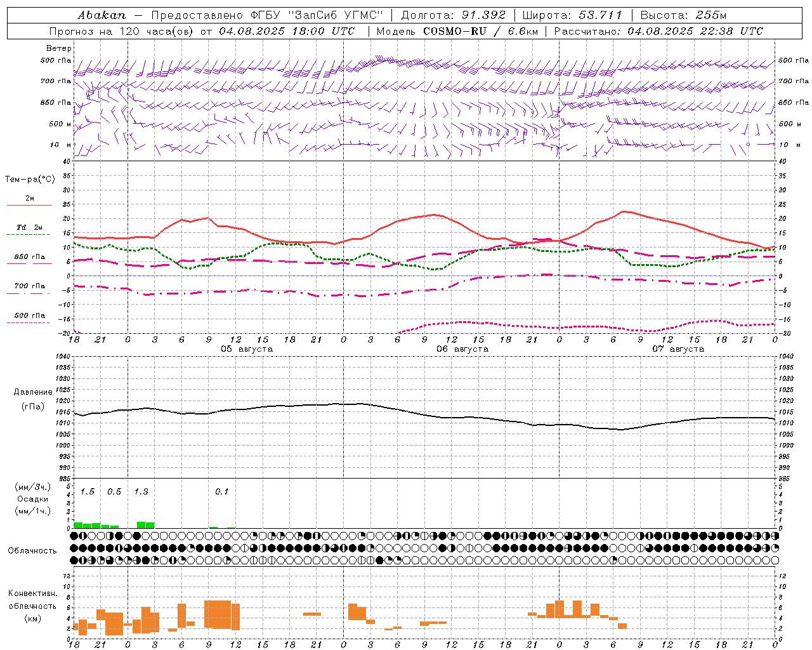812x650 pixels.
Task: Click '500 гПа' entry in temperature legend
Action: tap(30, 315)
